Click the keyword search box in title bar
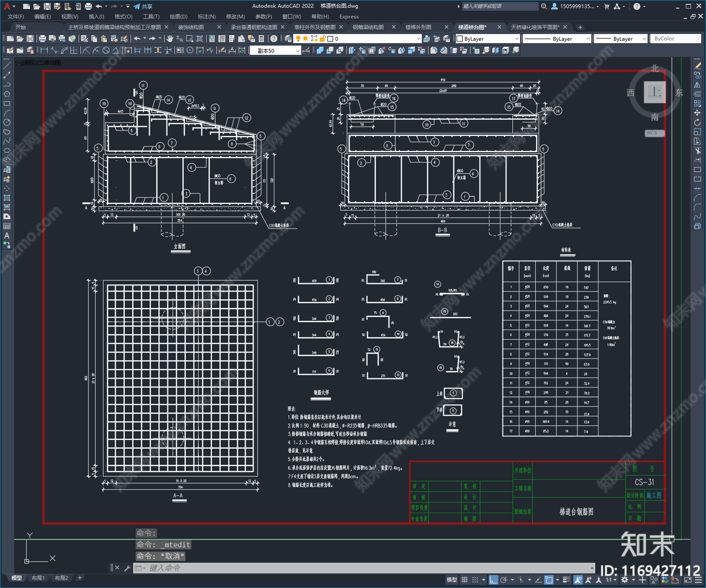 [499, 6]
